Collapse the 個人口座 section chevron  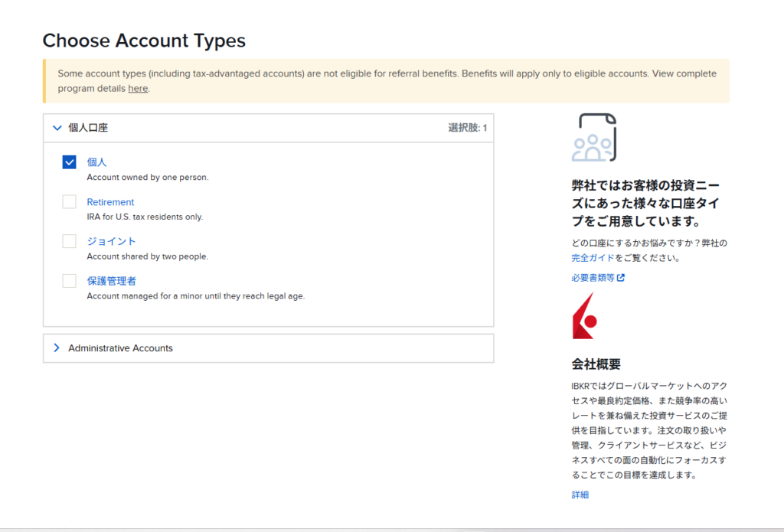coord(57,128)
